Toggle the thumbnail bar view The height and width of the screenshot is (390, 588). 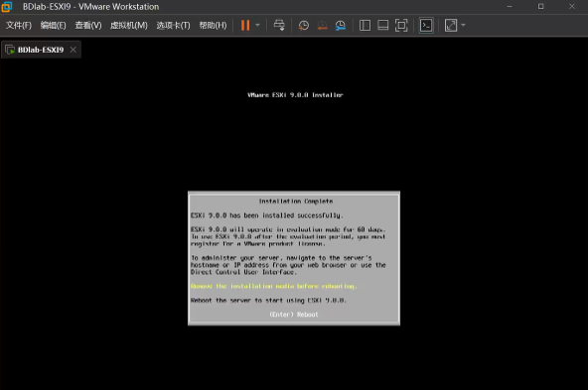click(382, 26)
